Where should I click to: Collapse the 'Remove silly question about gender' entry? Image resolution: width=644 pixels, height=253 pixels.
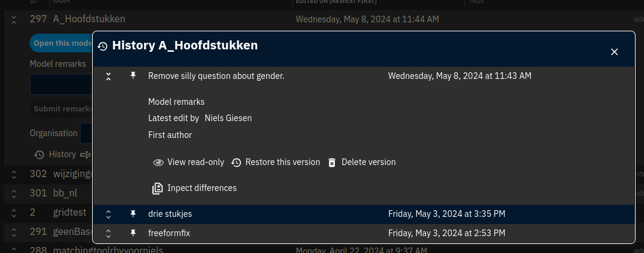(x=108, y=76)
